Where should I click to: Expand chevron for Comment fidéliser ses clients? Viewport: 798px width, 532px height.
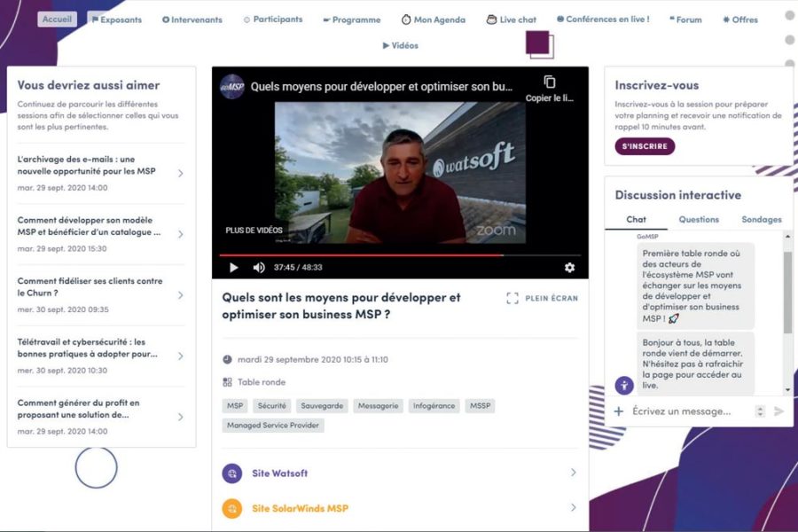(x=181, y=295)
